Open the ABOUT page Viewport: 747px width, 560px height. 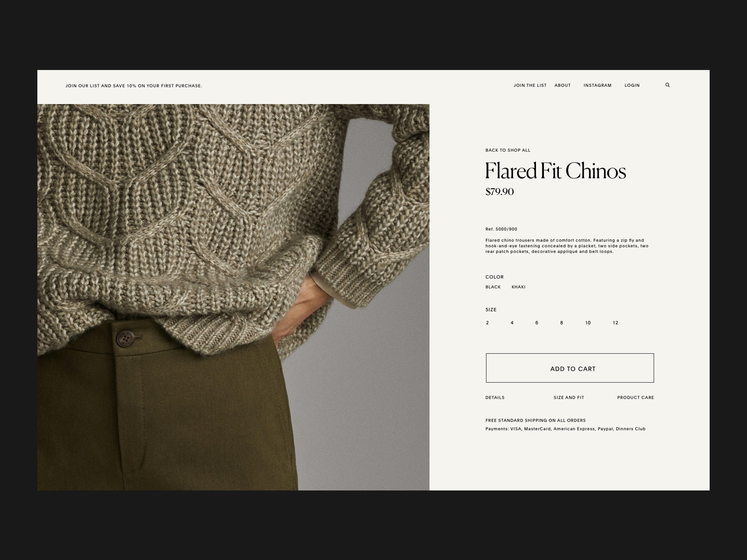click(x=563, y=85)
